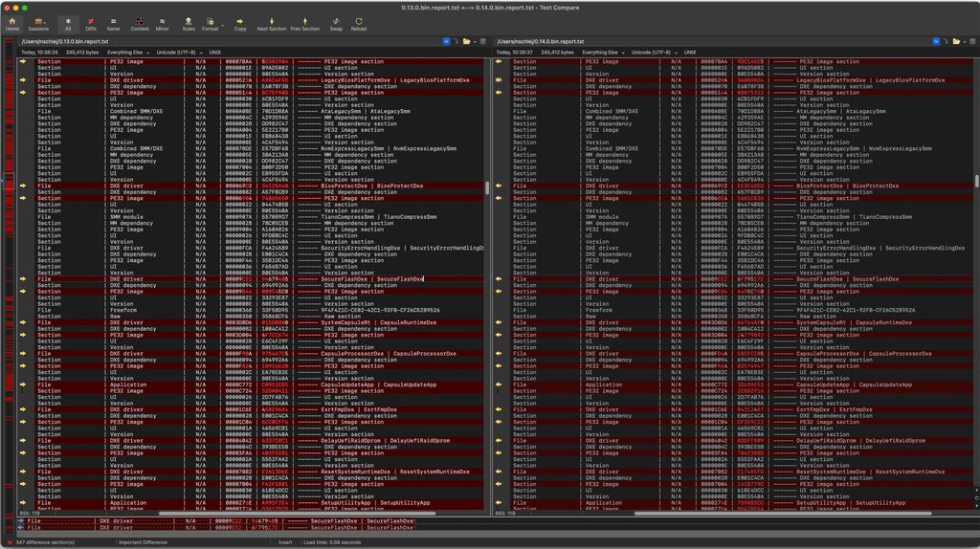Screen dimensions: 980x549
Task: Open left path history dropdown
Action: (x=446, y=41)
